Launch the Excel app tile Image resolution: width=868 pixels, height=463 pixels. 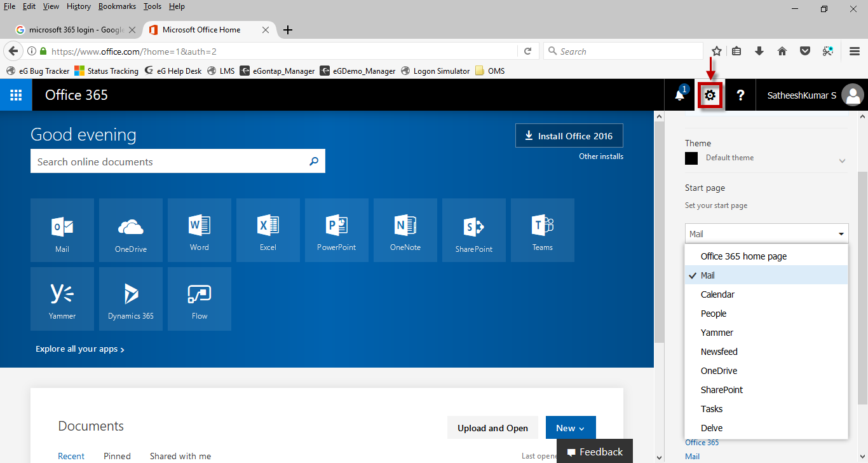point(268,230)
